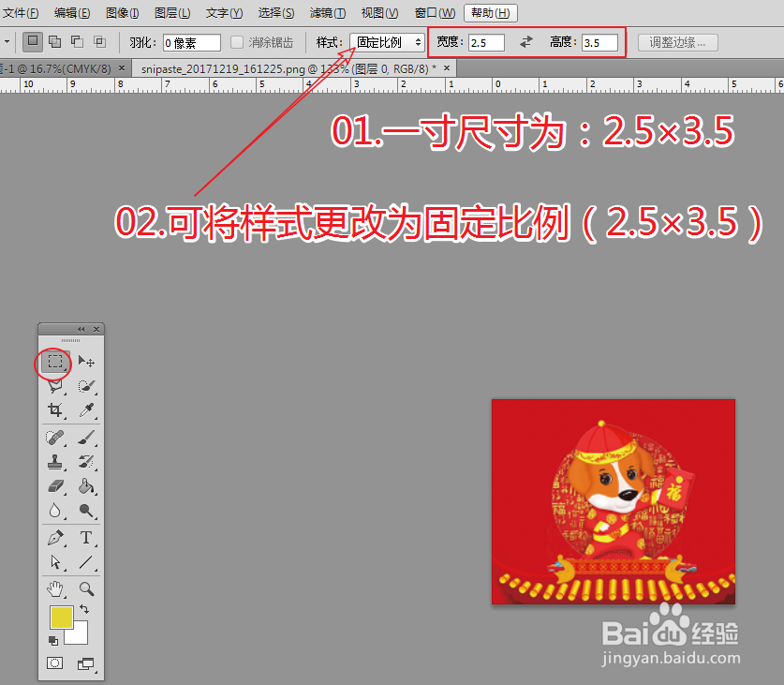Image resolution: width=784 pixels, height=685 pixels.
Task: Activate the Crop tool
Action: [55, 410]
